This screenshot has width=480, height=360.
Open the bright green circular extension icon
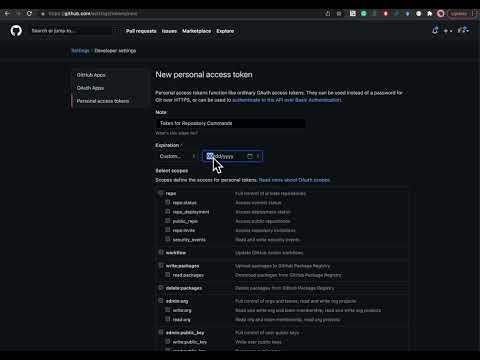pos(364,14)
